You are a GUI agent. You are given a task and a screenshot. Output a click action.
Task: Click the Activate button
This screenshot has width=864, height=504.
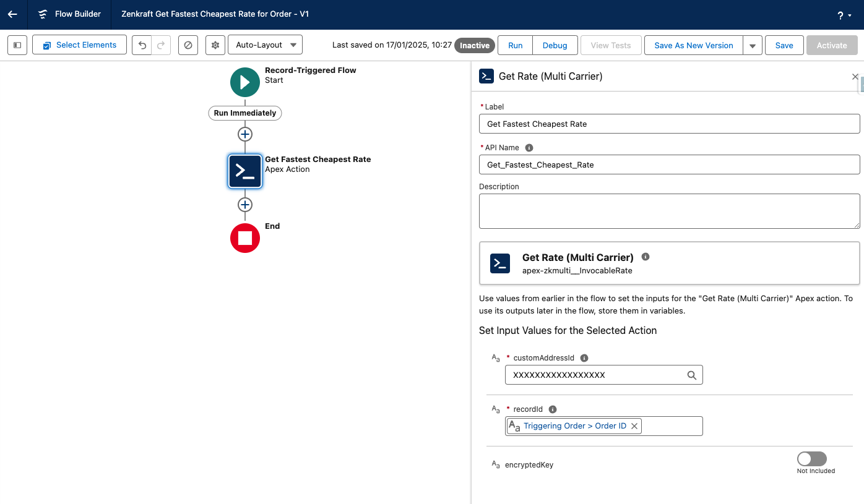tap(832, 45)
